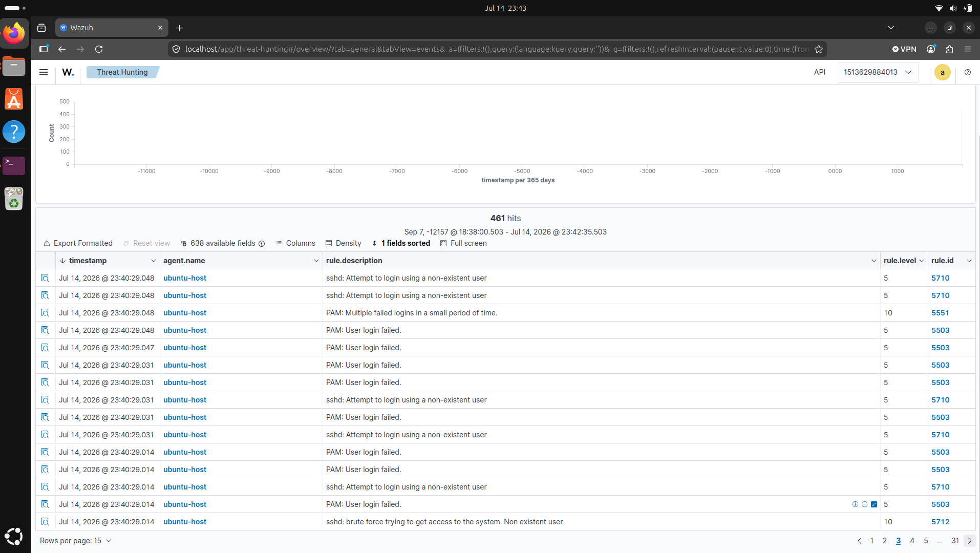The height and width of the screenshot is (553, 980).
Task: Click timestamp cell Jul 14, 2026 @ 23:40:29.047
Action: tap(106, 348)
